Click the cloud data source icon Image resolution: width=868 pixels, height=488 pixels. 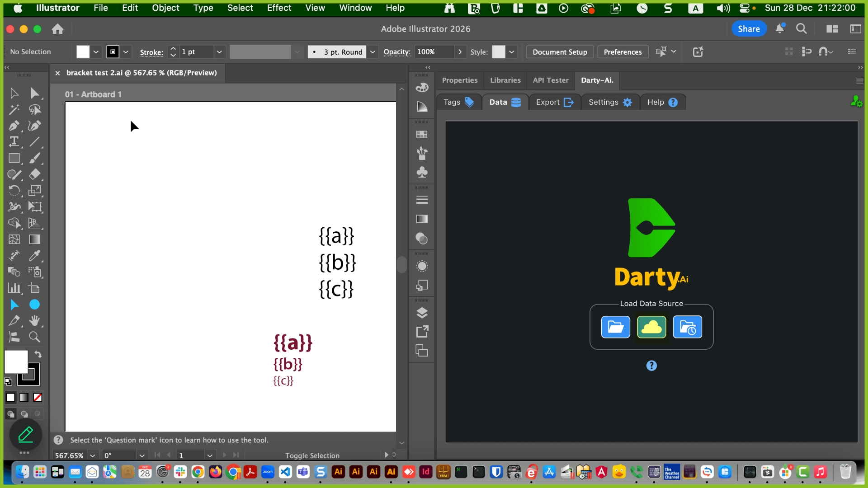point(651,327)
